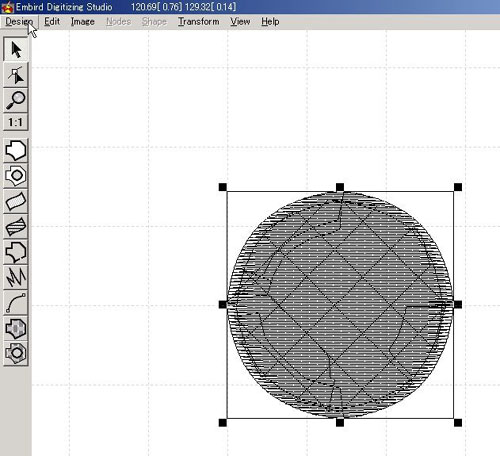Open the View menu
The image size is (500, 456).
tap(240, 22)
